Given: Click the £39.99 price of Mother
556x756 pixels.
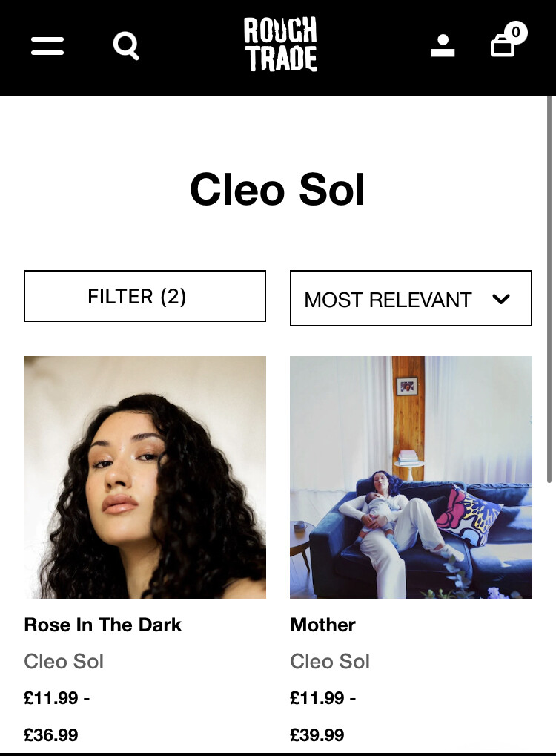Looking at the screenshot, I should pyautogui.click(x=317, y=735).
